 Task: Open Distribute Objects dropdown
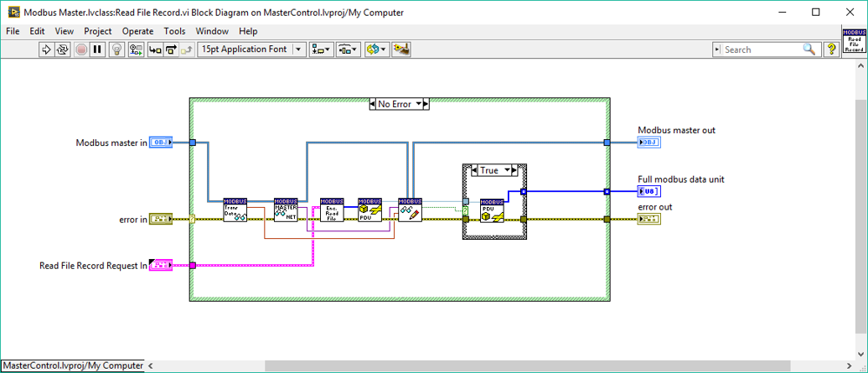pos(349,49)
